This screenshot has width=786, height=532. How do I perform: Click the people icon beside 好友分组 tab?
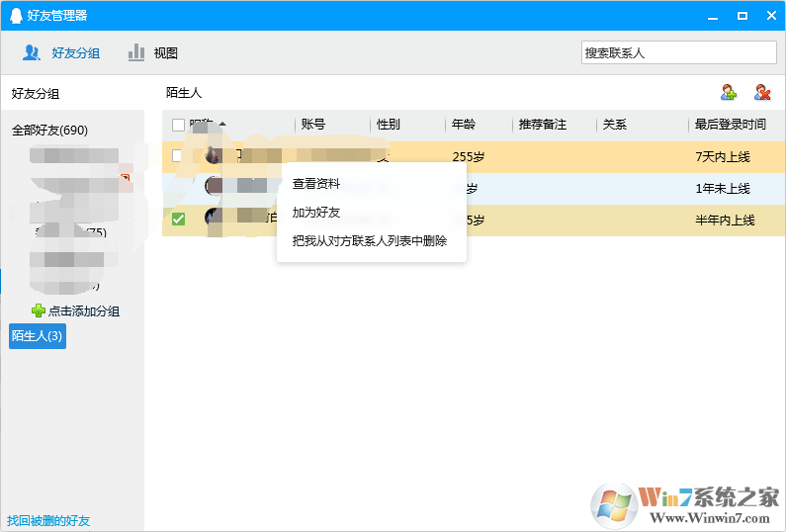pos(32,52)
